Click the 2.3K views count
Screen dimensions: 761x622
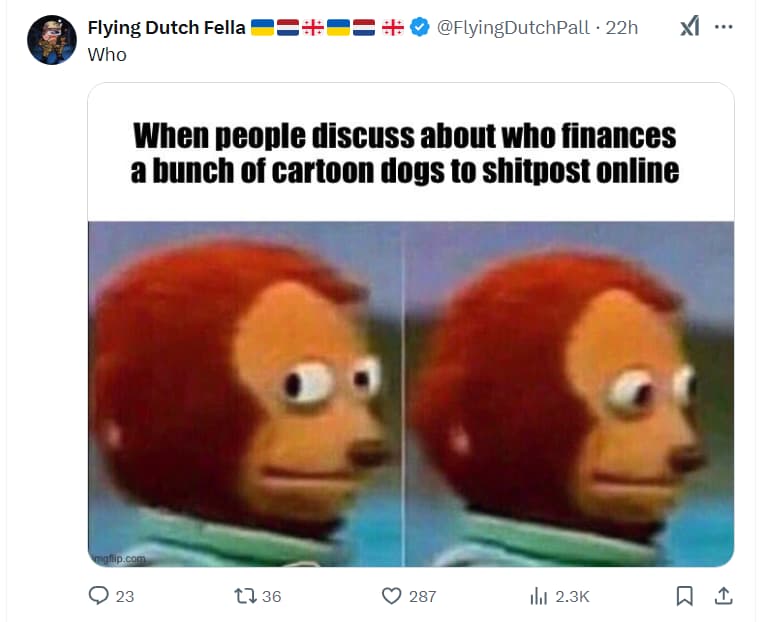tap(572, 596)
